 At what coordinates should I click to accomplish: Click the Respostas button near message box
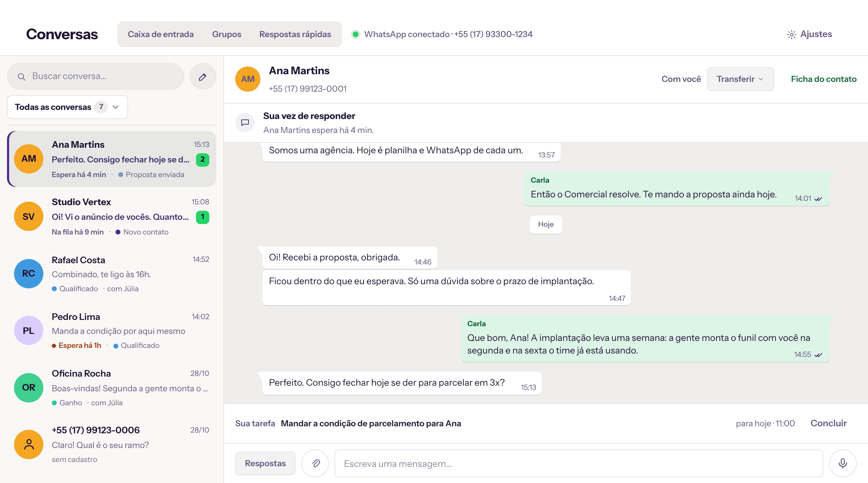[265, 463]
